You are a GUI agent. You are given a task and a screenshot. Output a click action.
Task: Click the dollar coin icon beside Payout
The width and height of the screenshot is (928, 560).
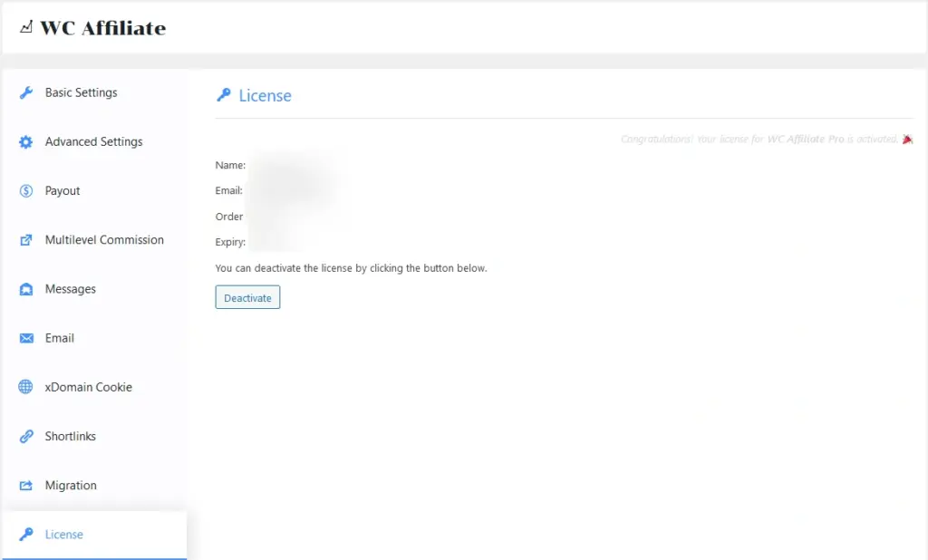tap(26, 190)
